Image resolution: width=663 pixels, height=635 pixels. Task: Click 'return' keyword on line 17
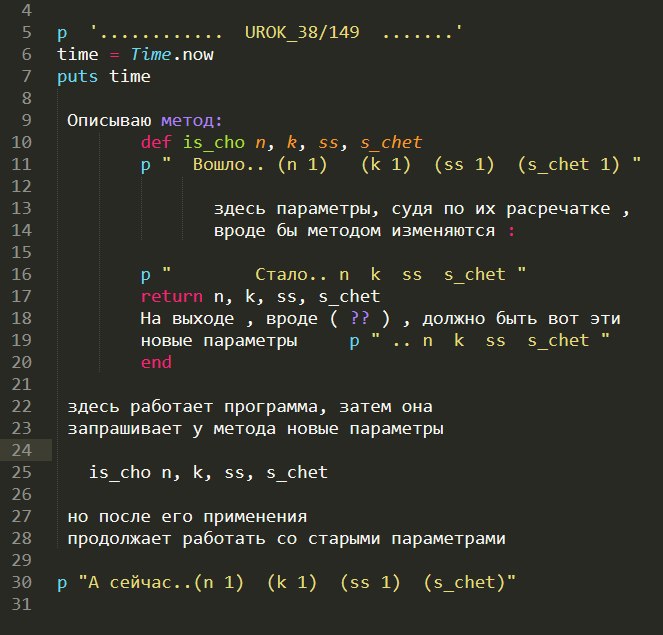point(172,296)
